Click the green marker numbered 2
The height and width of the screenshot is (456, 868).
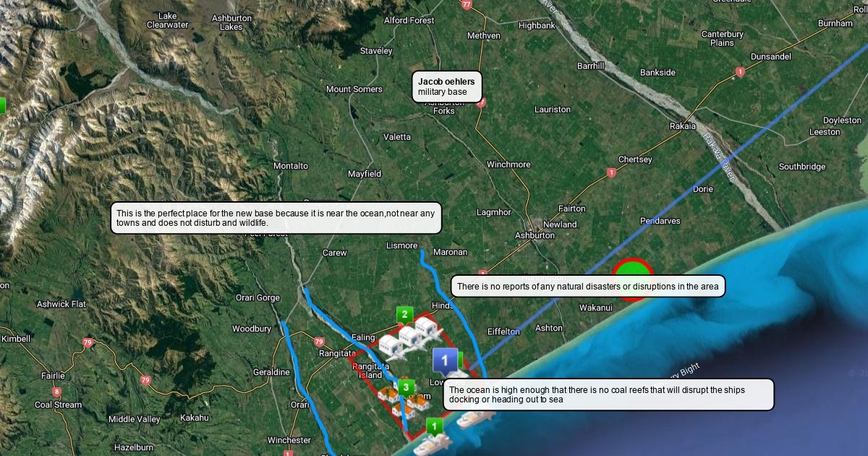point(404,315)
